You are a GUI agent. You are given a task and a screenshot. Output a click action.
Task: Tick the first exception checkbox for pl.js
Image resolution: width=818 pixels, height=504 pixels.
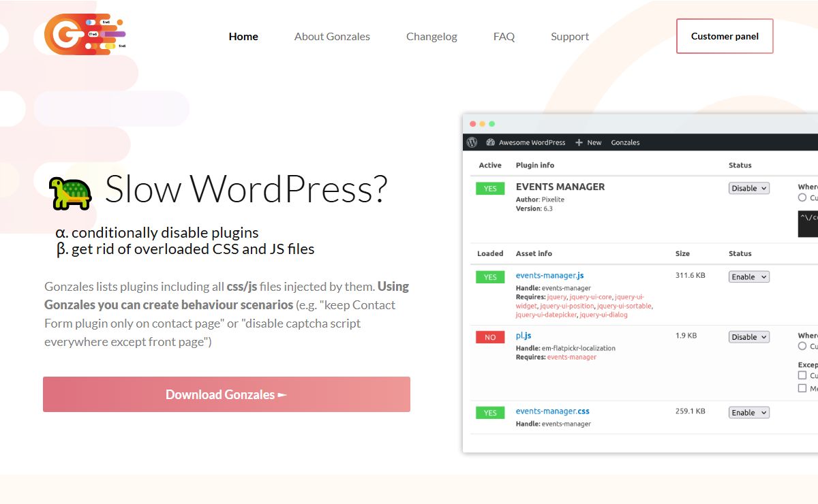[802, 375]
